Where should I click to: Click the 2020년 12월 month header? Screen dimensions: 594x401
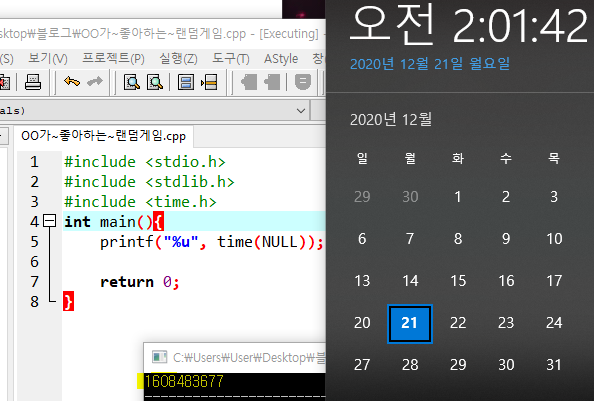(x=391, y=120)
